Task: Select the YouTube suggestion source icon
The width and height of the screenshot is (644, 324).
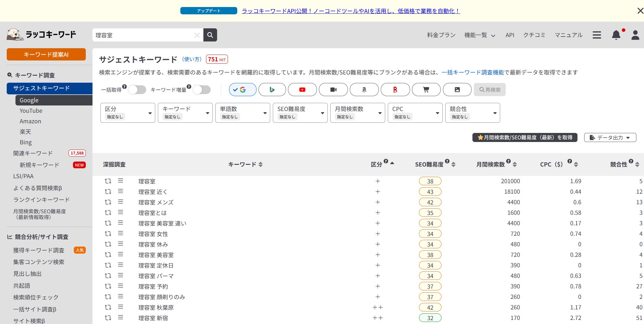Action: (x=302, y=90)
